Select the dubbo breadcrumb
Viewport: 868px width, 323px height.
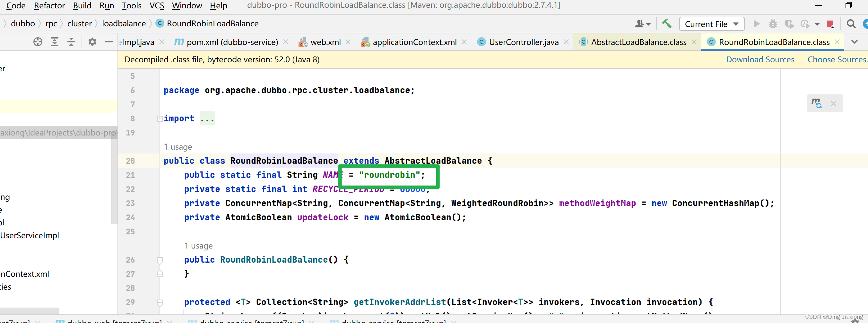point(23,24)
